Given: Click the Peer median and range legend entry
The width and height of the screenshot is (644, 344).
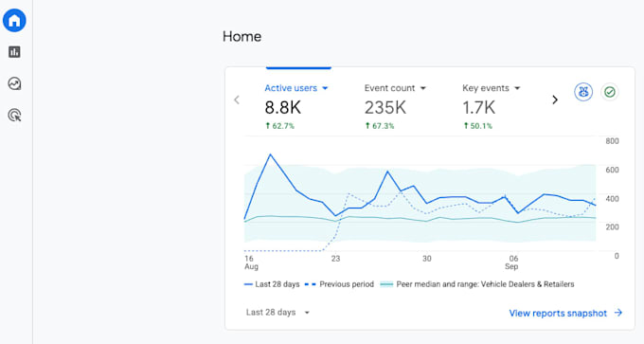Looking at the screenshot, I should tap(477, 284).
